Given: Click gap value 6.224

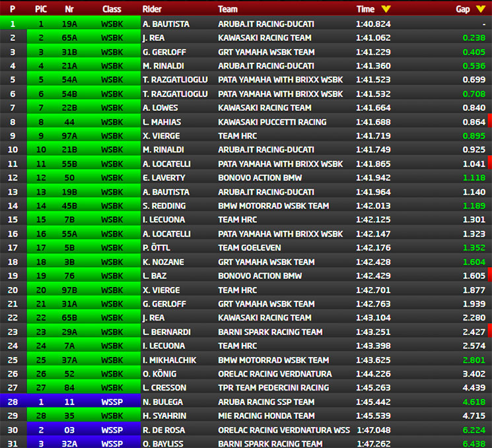Looking at the screenshot, I should 474,430.
